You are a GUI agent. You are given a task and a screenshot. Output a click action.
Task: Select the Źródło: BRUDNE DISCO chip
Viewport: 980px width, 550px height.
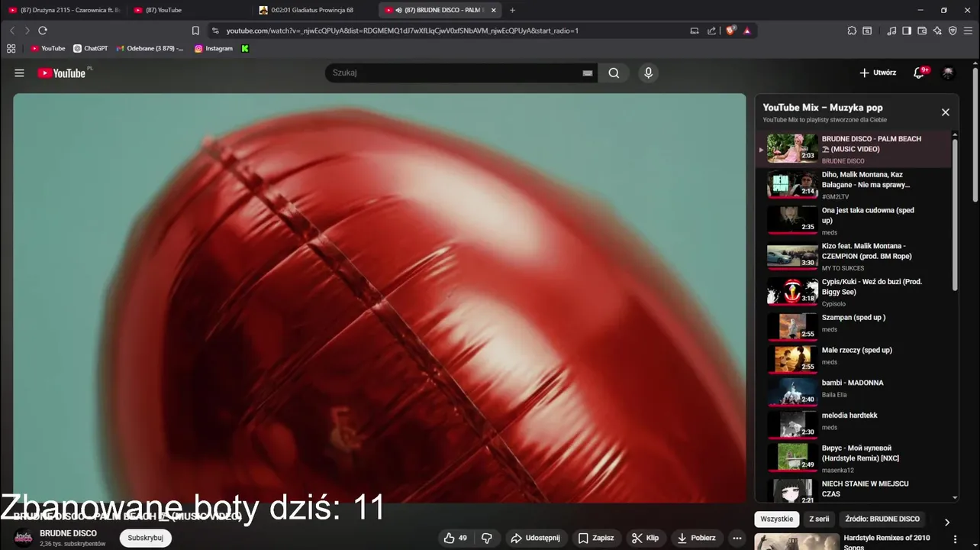(x=882, y=519)
